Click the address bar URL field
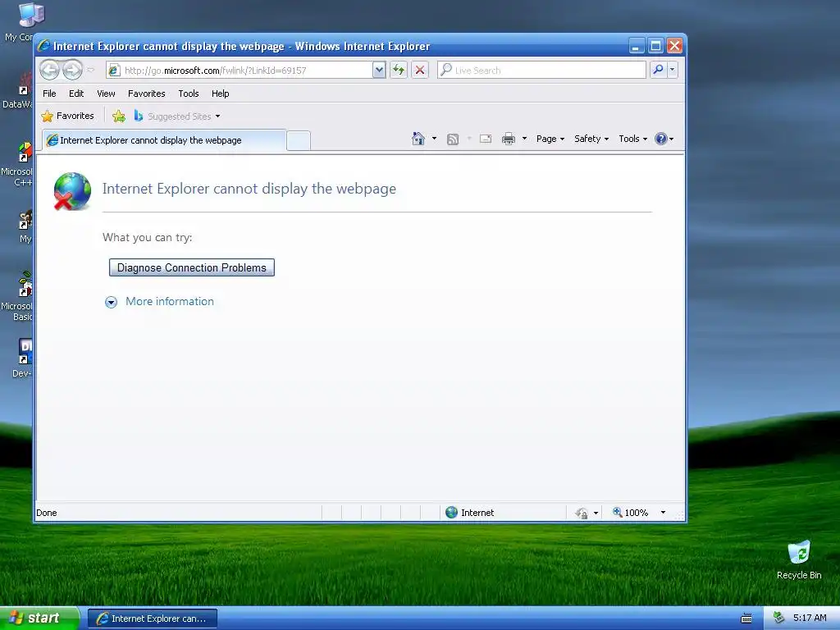Screen dimensions: 840x630 239,71
